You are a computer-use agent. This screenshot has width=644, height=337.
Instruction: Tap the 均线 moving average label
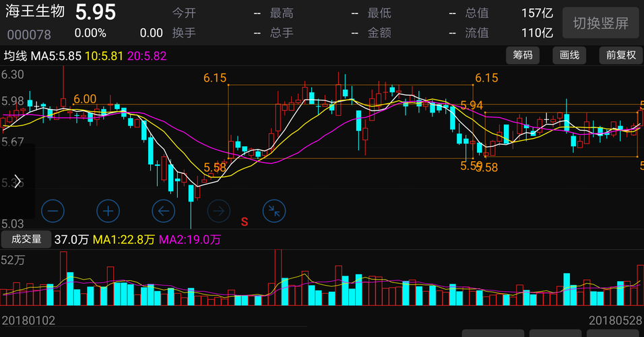click(x=15, y=56)
